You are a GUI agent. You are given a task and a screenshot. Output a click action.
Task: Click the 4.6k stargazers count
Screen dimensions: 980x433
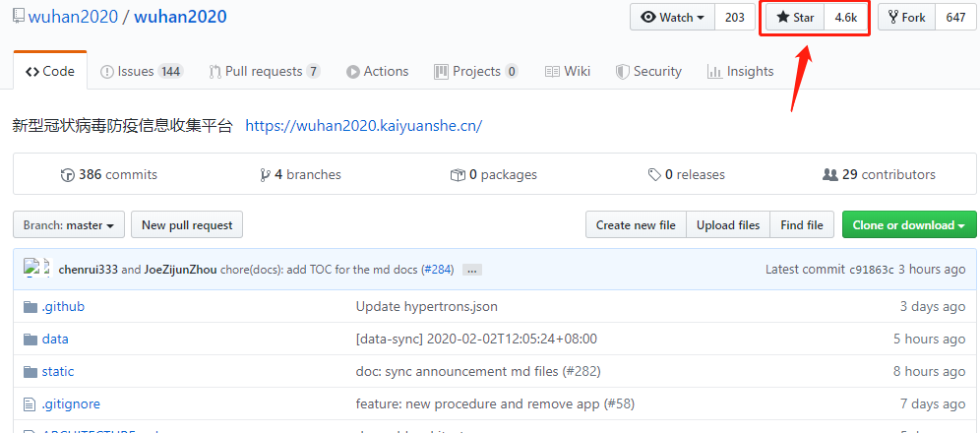[x=845, y=18]
